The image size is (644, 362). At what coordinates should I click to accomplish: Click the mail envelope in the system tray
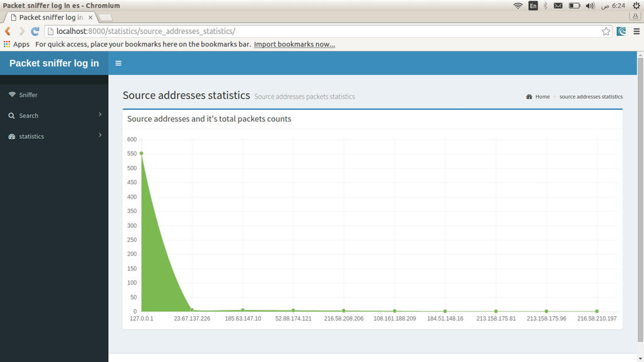click(559, 6)
